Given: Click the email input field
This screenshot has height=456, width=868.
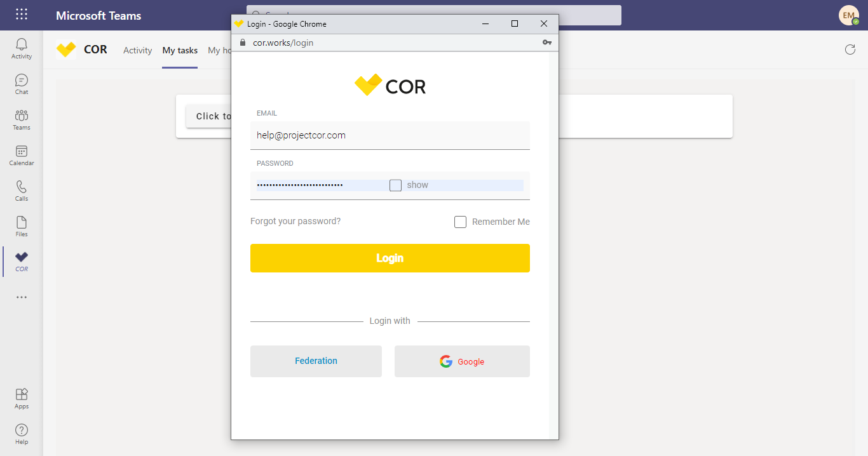Looking at the screenshot, I should point(390,135).
